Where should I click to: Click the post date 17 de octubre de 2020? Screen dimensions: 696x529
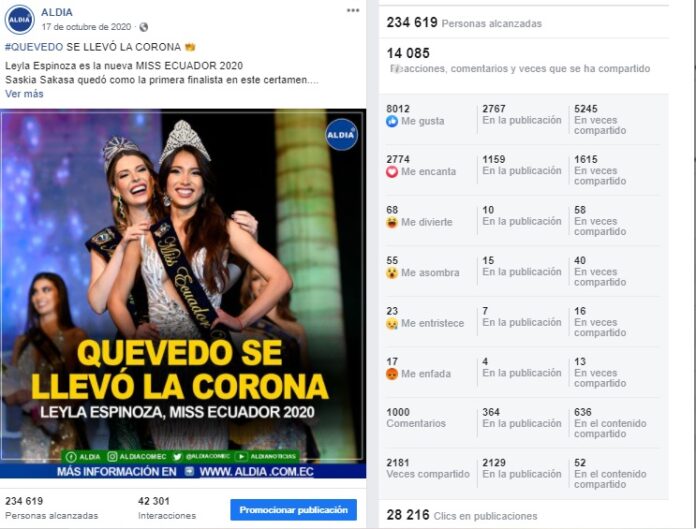[86, 27]
